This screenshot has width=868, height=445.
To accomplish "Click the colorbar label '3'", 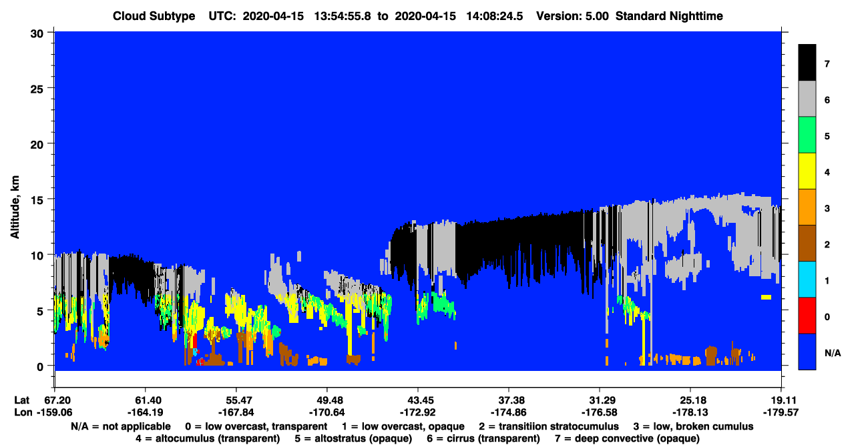I will 827,208.
